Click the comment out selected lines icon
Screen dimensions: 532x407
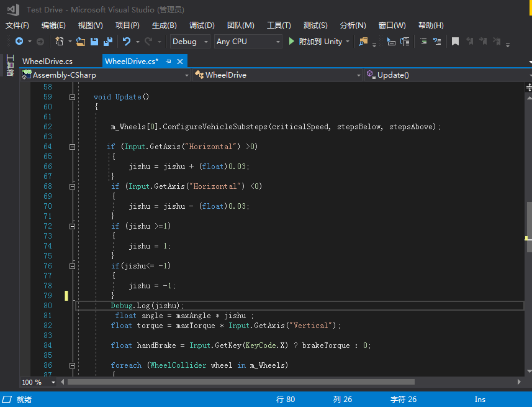(423, 42)
